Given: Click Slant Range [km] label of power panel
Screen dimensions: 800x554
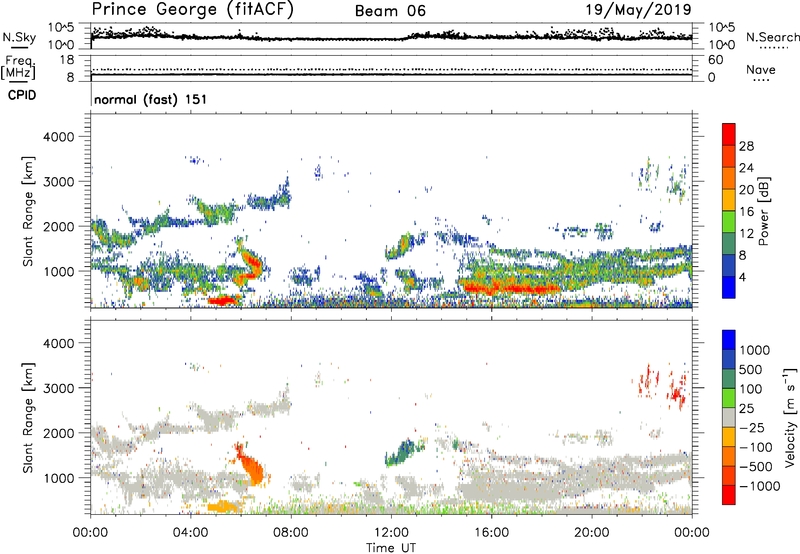Looking at the screenshot, I should pos(28,211).
